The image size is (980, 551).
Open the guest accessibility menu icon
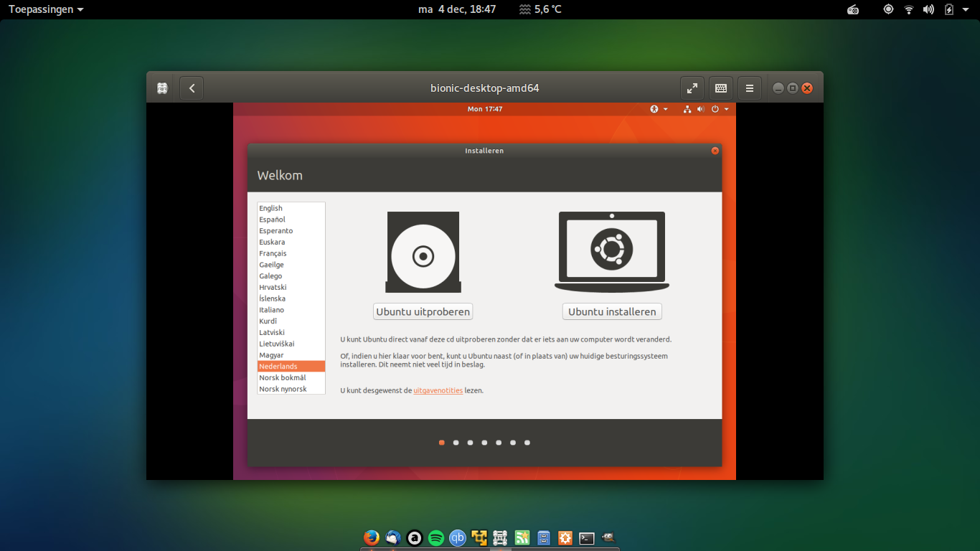654,109
